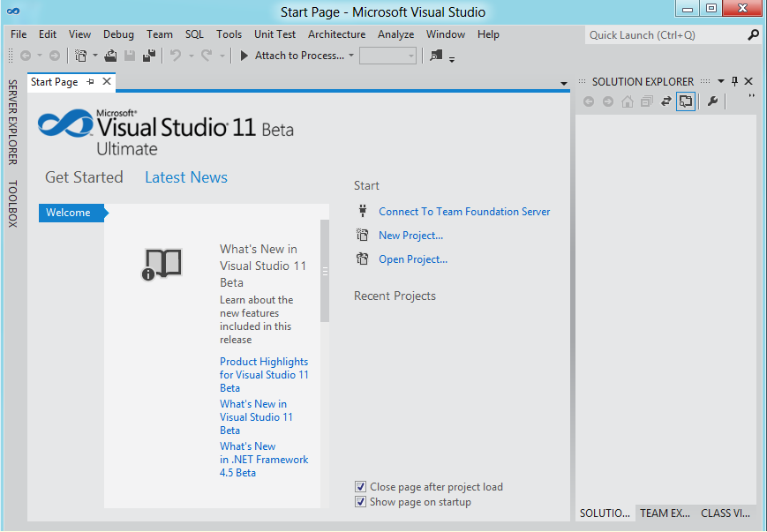Click the book info icon in Welcome
Screen dimensions: 767x532
point(162,265)
